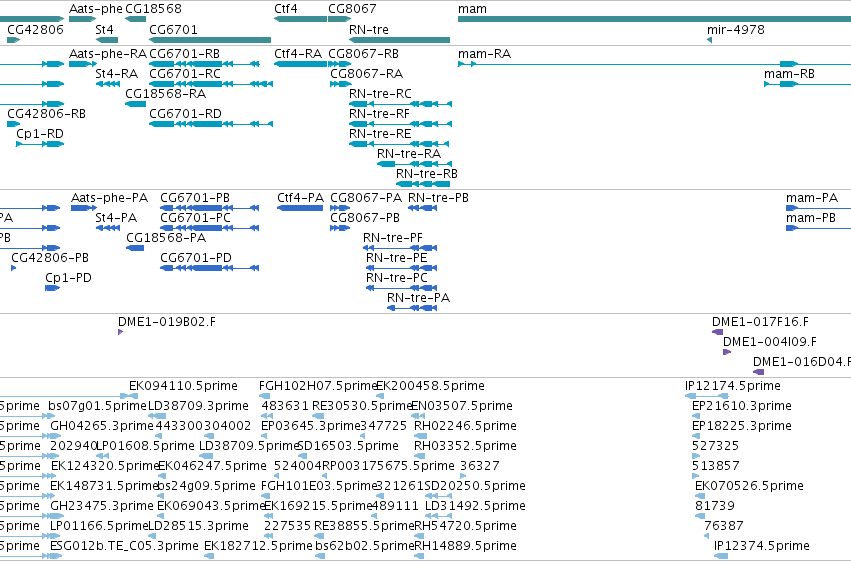Click the mir-4978 feature
Screen dimensions: 851x561
click(709, 40)
